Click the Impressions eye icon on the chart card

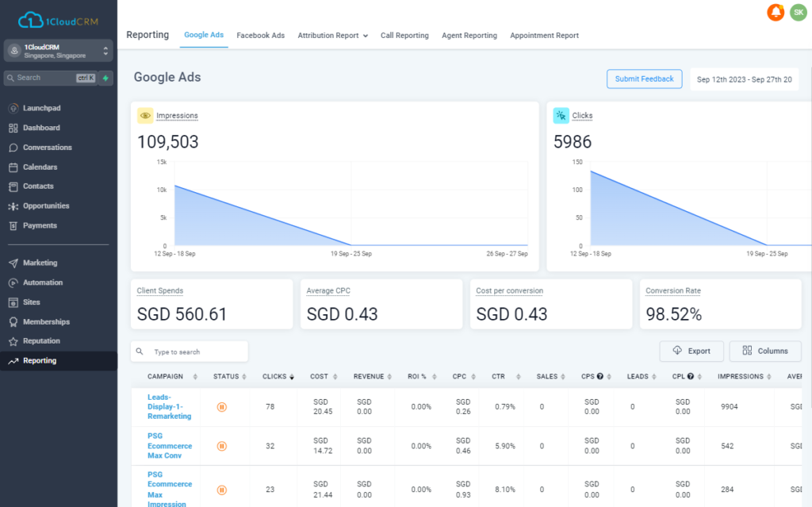pos(145,115)
